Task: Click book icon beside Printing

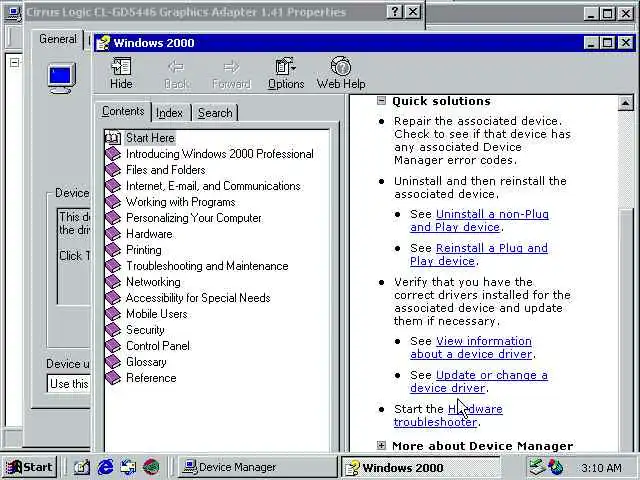Action: click(x=113, y=250)
